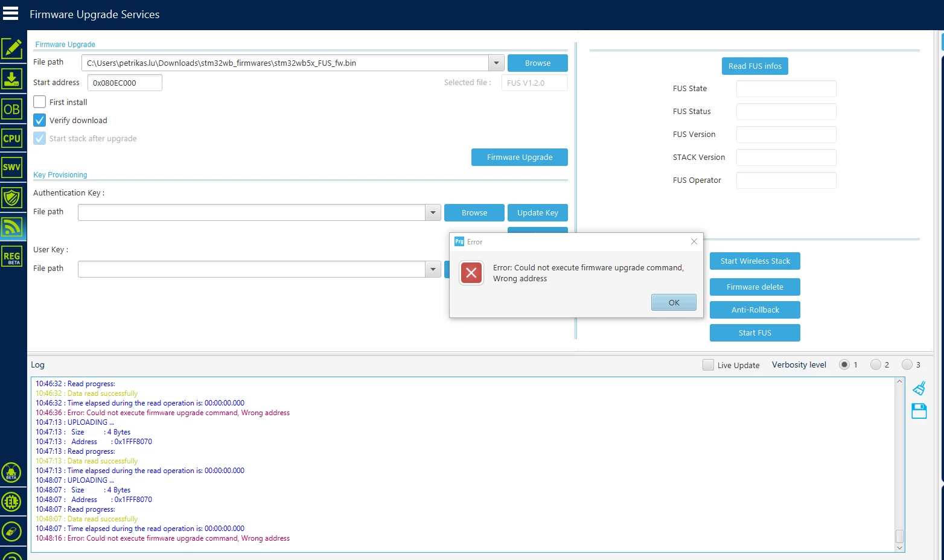Click the Read FUS infos button

coord(754,66)
